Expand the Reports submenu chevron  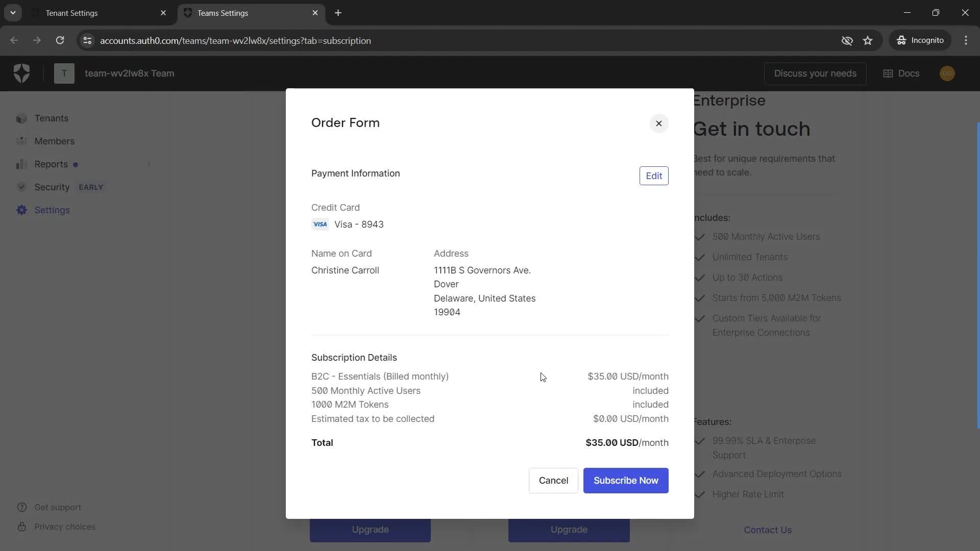(149, 164)
